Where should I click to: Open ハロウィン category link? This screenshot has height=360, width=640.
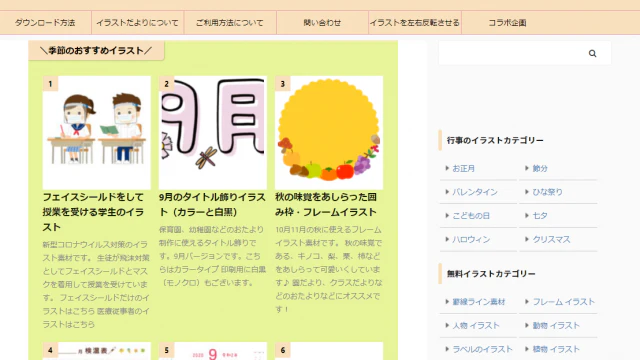tap(471, 239)
